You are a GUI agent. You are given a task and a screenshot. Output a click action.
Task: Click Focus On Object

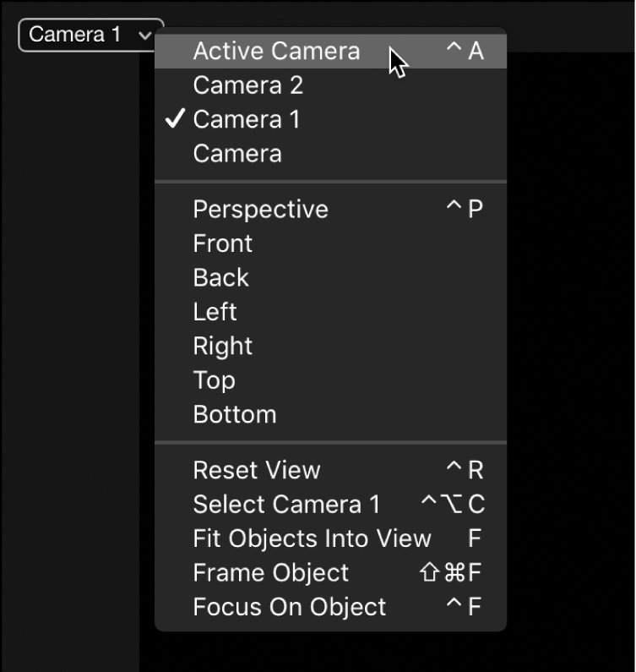pyautogui.click(x=289, y=607)
